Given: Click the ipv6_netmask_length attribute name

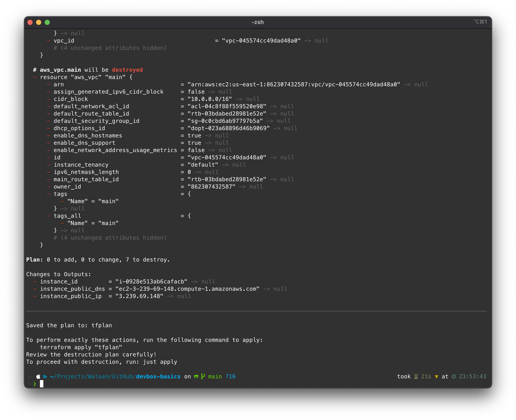Looking at the screenshot, I should (86, 172).
